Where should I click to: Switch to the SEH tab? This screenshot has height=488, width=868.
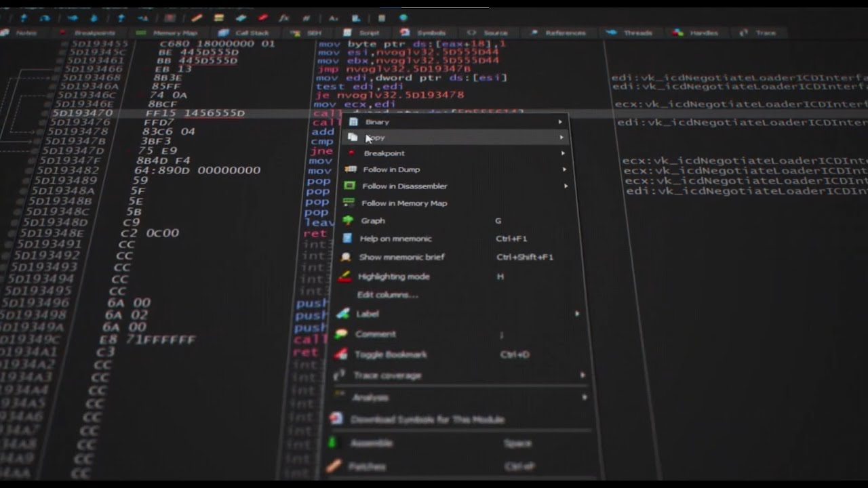(x=308, y=33)
